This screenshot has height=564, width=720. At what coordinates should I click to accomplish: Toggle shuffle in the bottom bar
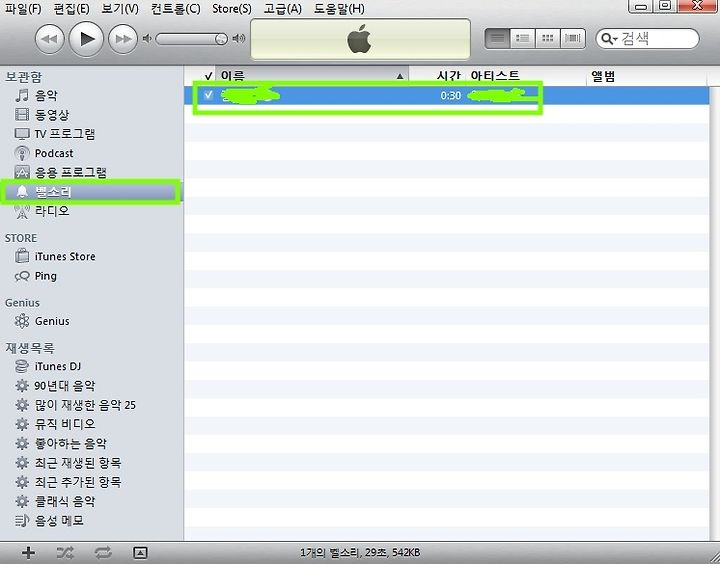click(65, 553)
